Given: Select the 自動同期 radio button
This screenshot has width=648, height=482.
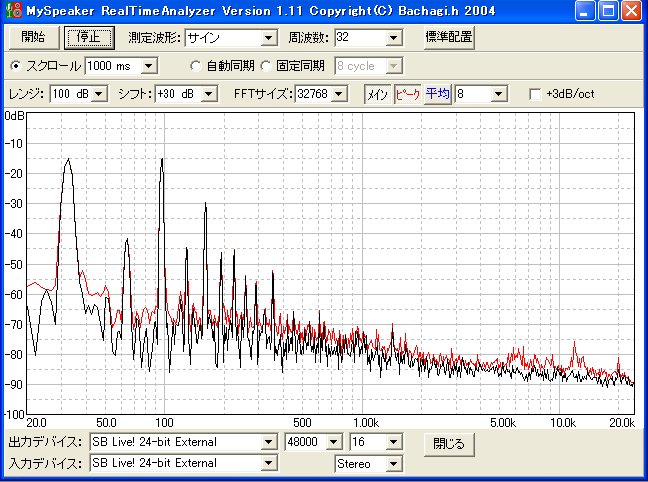Looking at the screenshot, I should (196, 66).
